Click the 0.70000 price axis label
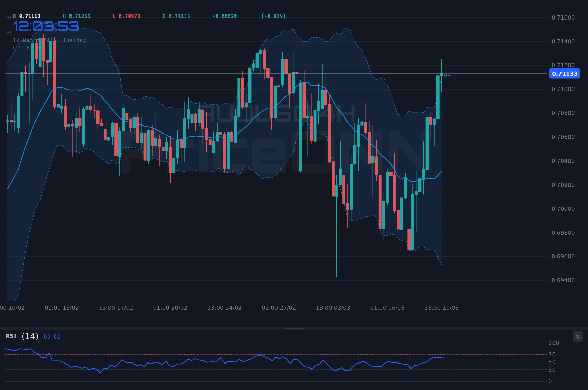 pos(563,209)
